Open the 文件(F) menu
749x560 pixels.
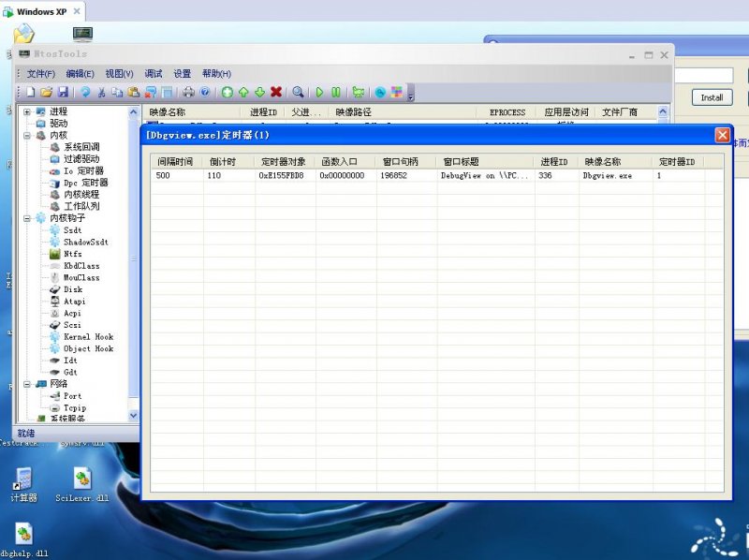click(x=41, y=74)
